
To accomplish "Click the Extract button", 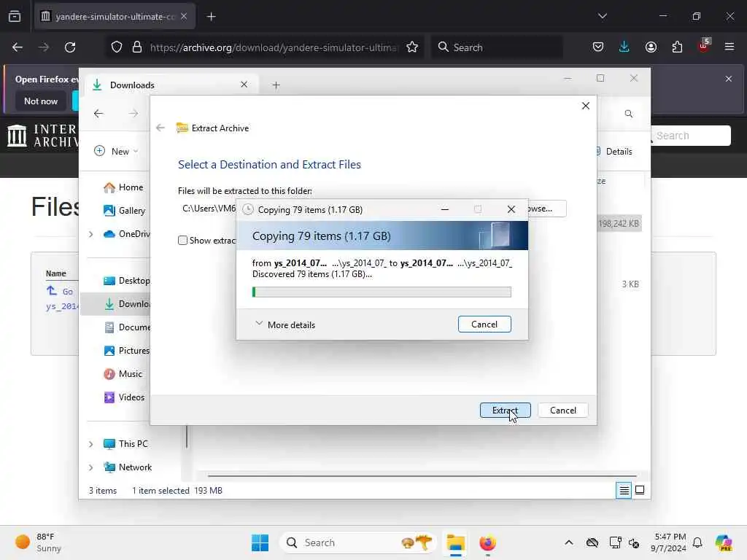I will [505, 410].
